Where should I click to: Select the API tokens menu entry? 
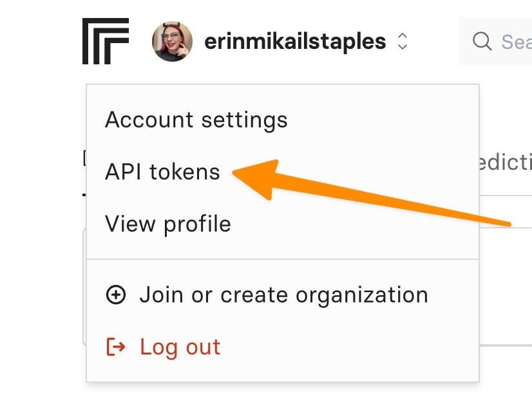tap(162, 172)
